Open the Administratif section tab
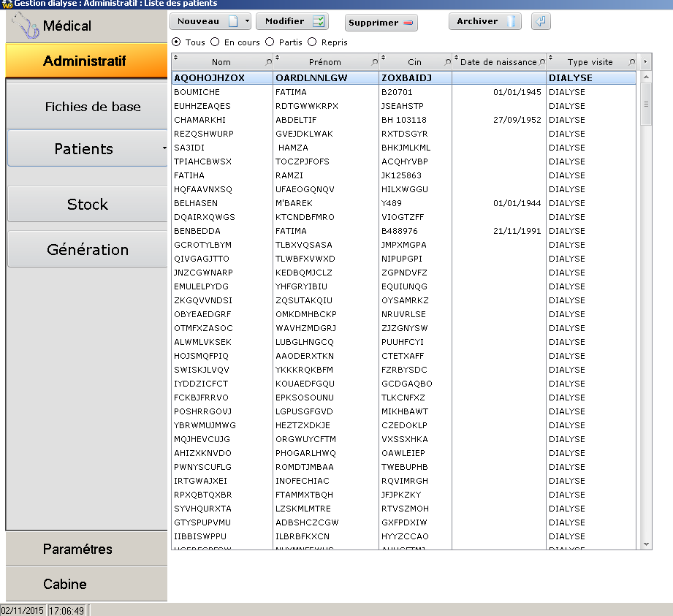673x616 pixels. [x=85, y=61]
